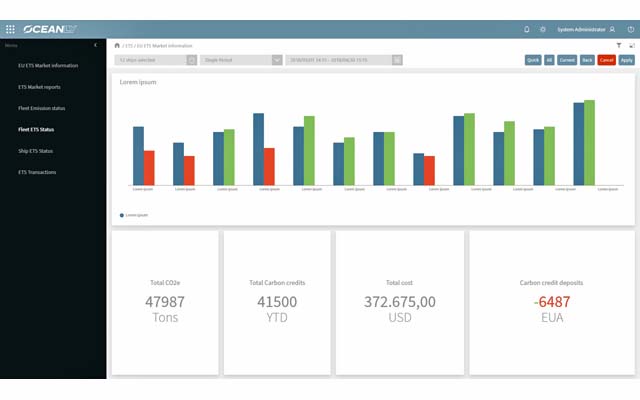Go to EU ETS Market information

pos(48,65)
